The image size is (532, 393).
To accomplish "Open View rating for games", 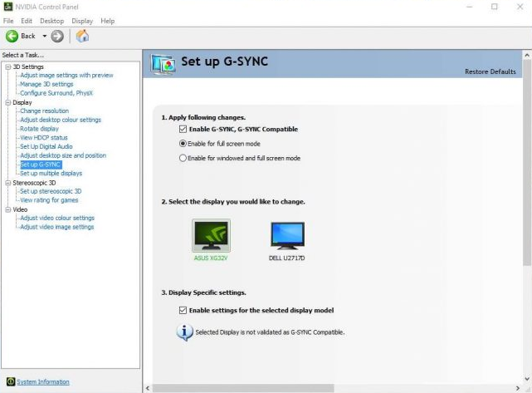I will [x=49, y=200].
